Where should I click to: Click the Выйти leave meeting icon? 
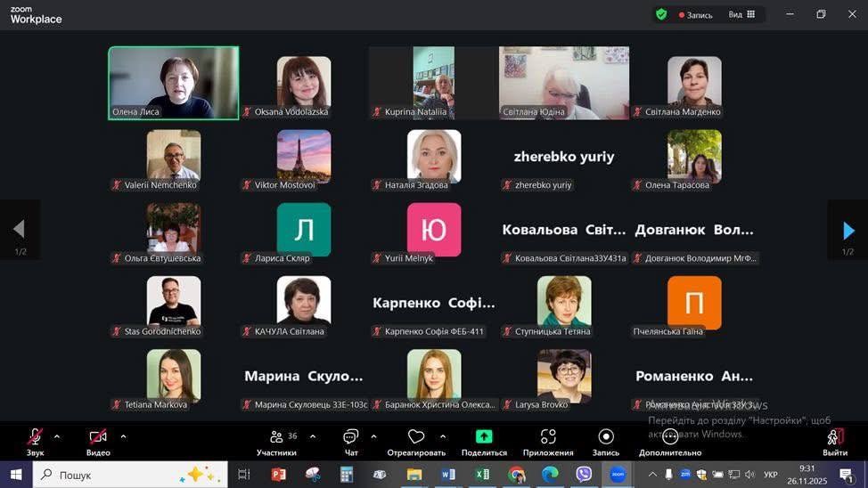click(835, 437)
